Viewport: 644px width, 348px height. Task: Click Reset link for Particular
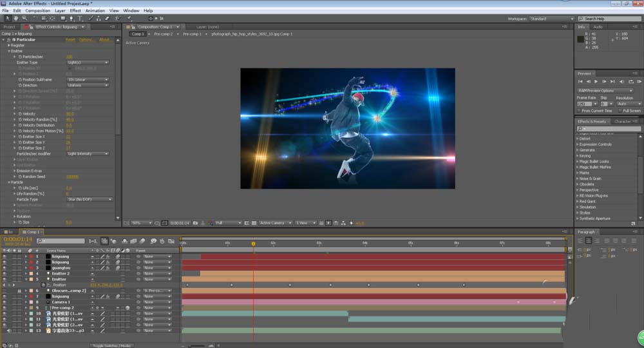point(70,40)
